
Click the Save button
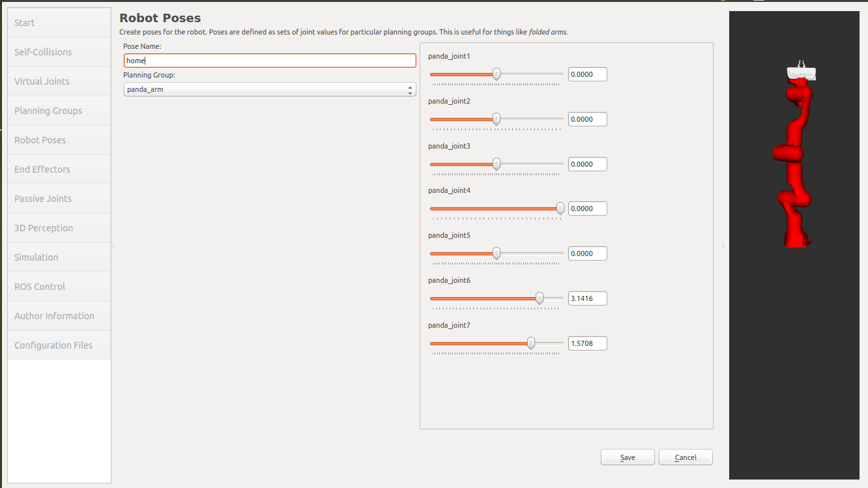click(627, 457)
